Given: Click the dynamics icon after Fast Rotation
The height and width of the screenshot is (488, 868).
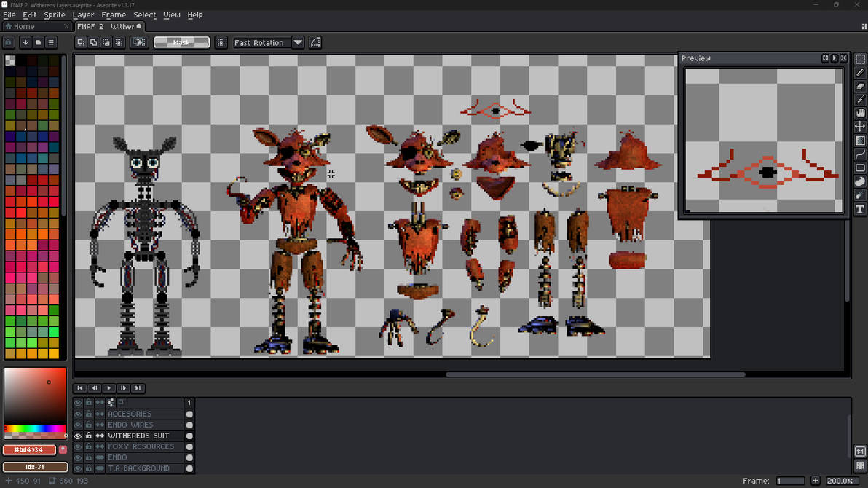Looking at the screenshot, I should 315,42.
